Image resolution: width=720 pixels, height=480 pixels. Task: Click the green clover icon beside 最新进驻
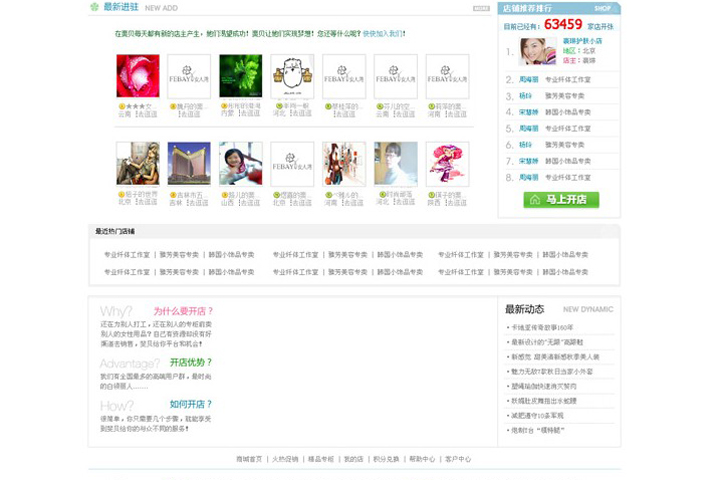click(x=95, y=7)
